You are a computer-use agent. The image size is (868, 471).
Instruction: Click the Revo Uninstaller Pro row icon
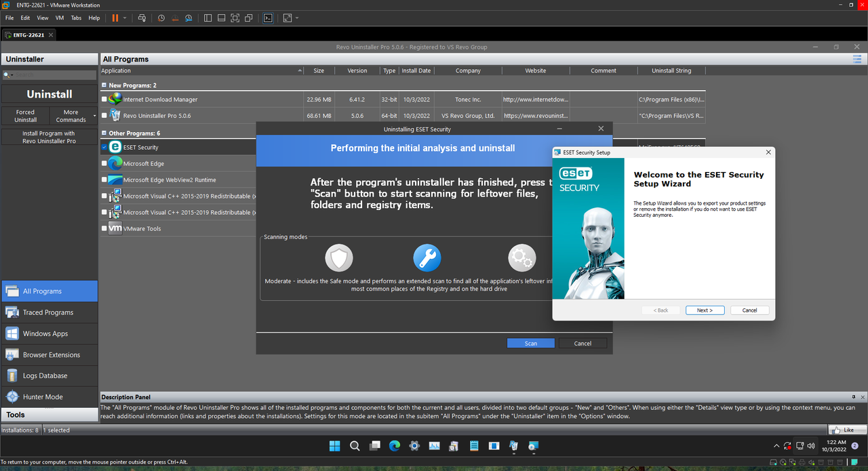(115, 115)
